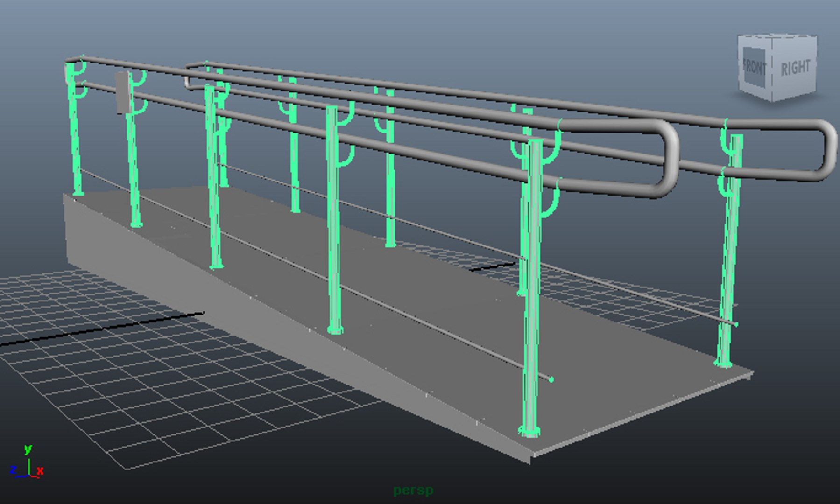Screen dimensions: 840x504
Task: Click the RIGHT face of the ViewCube
Action: (x=795, y=68)
